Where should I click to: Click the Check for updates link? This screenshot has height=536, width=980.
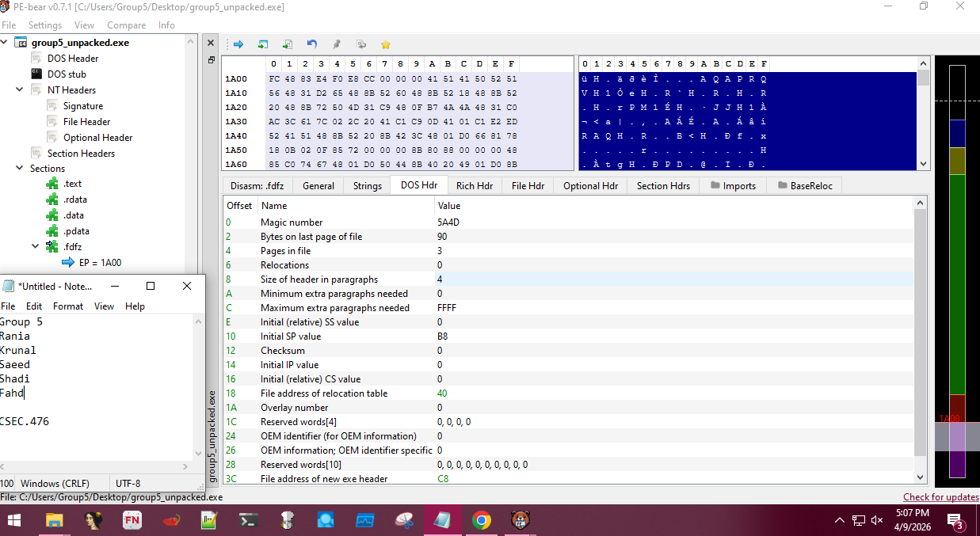[x=940, y=497]
